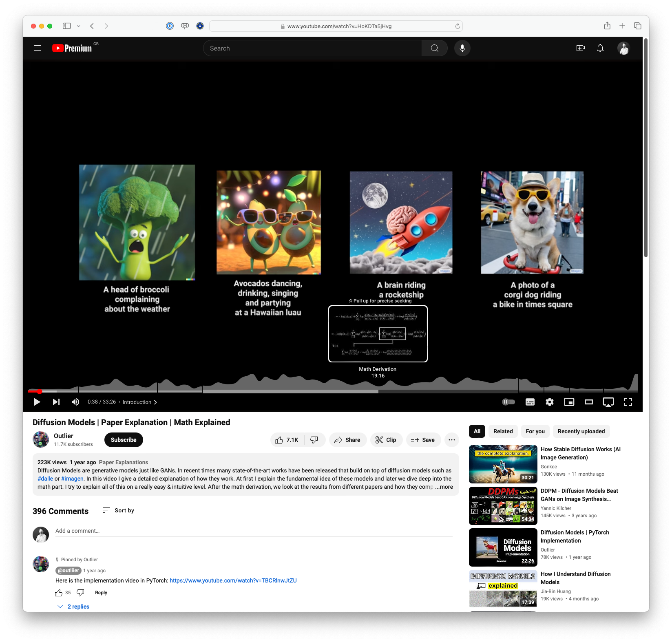Click the Create video icon
The width and height of the screenshot is (672, 642).
[x=580, y=48]
